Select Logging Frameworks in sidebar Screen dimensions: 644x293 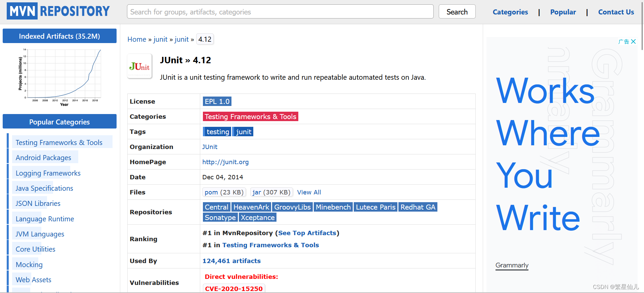click(x=48, y=173)
